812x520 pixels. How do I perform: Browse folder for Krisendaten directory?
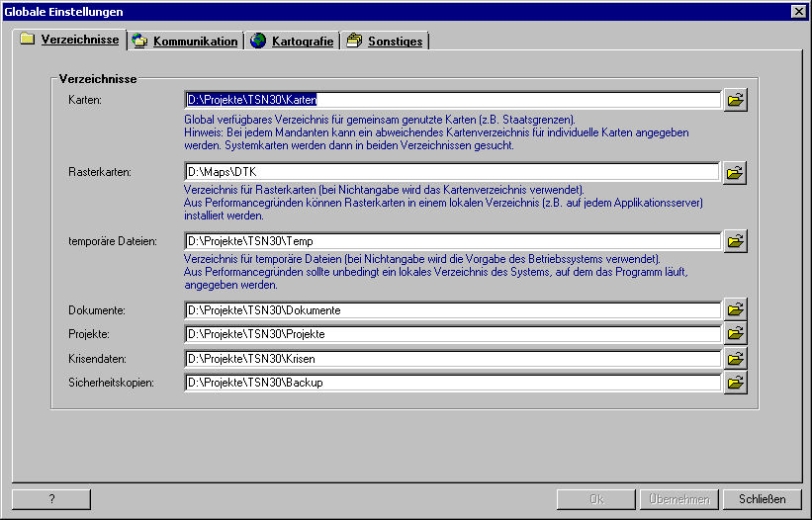(x=736, y=358)
